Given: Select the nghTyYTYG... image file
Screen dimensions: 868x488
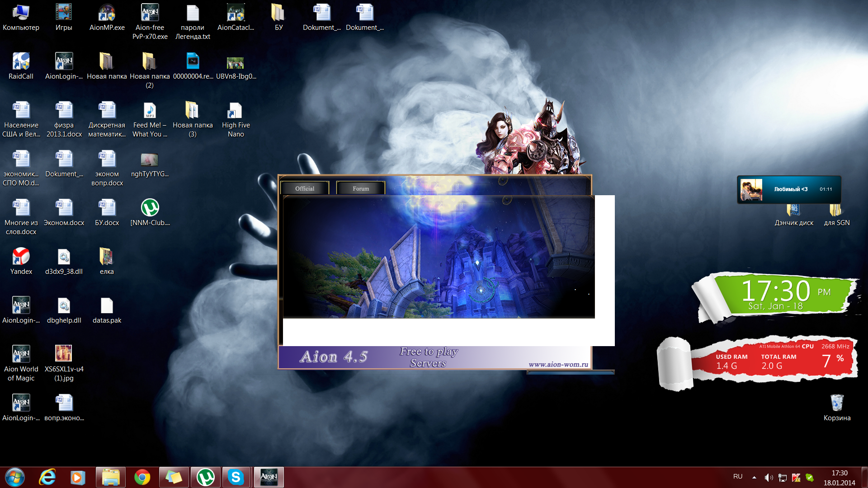Looking at the screenshot, I should click(150, 164).
